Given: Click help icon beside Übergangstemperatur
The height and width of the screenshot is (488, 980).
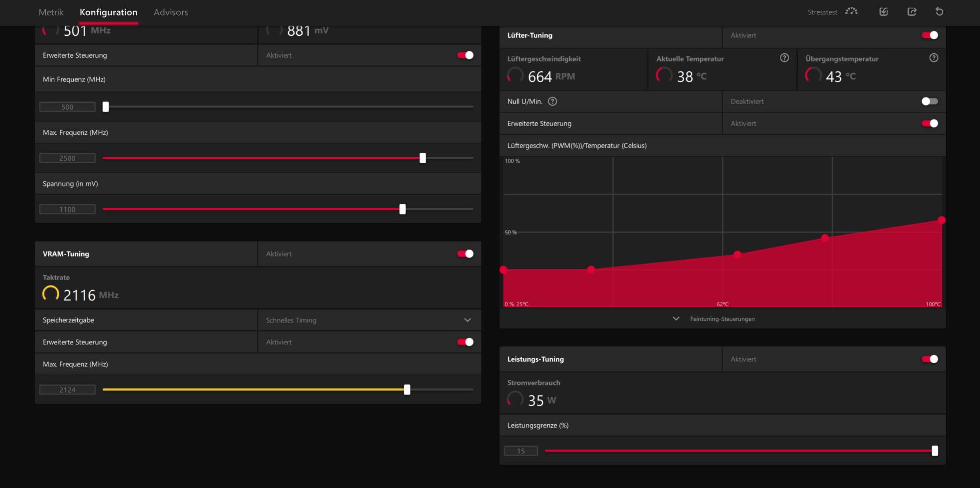Looking at the screenshot, I should point(934,58).
